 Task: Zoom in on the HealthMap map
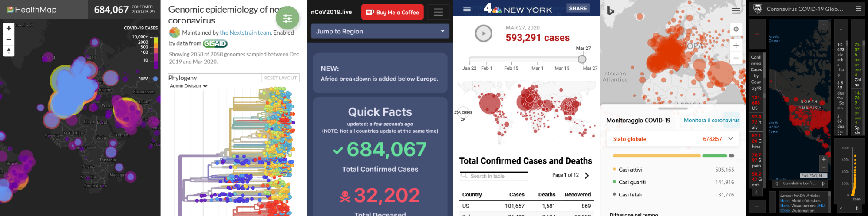click(x=9, y=28)
